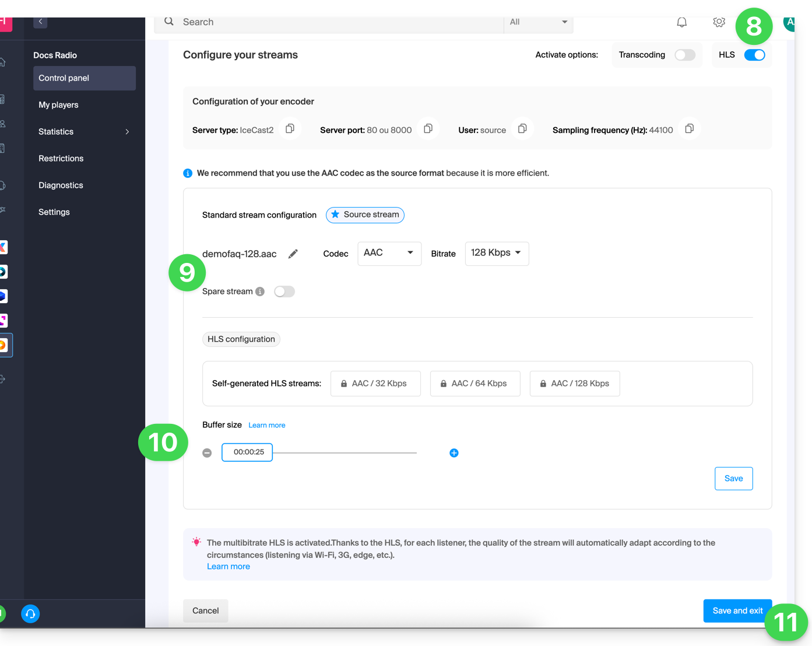This screenshot has width=812, height=646.
Task: Open the Codec AAC dropdown
Action: 389,253
